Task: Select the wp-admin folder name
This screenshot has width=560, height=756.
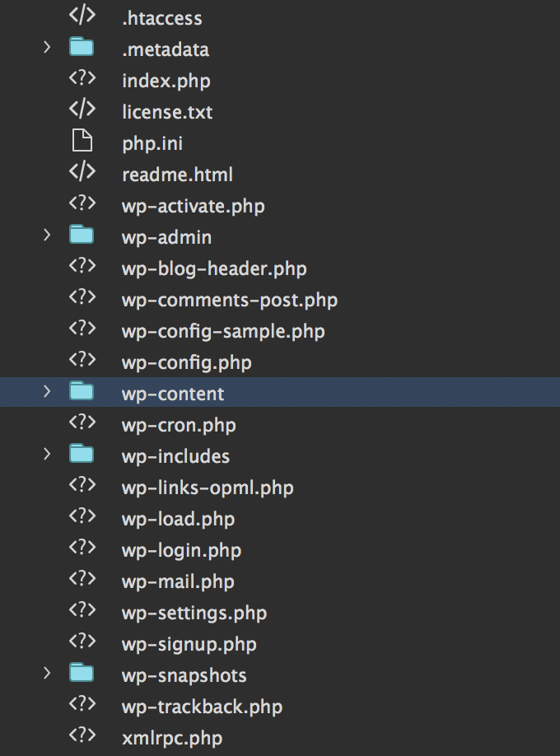Action: click(x=166, y=238)
